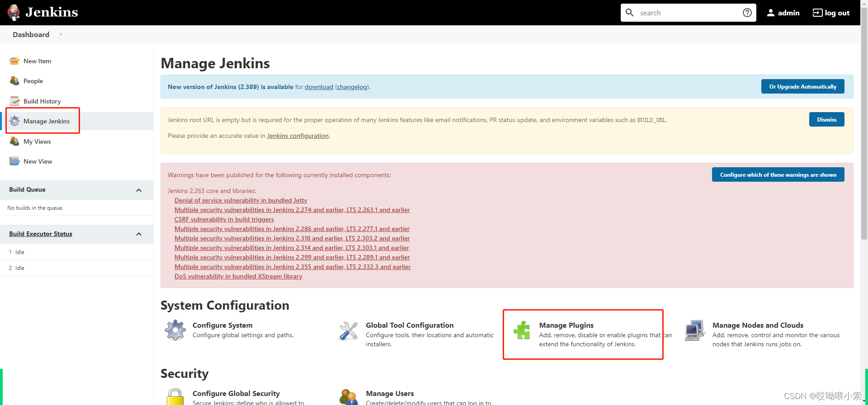Click the My Views icon

pos(14,141)
